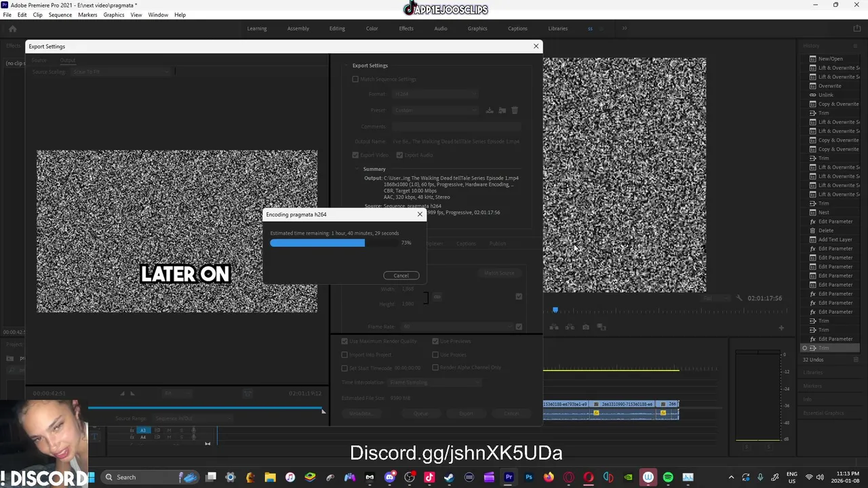Select the Overwrite history state

829,86
